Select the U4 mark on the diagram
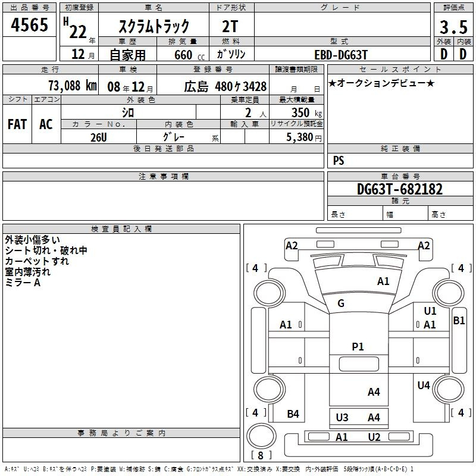Image resolution: width=476 pixels, height=476 pixels. click(424, 386)
